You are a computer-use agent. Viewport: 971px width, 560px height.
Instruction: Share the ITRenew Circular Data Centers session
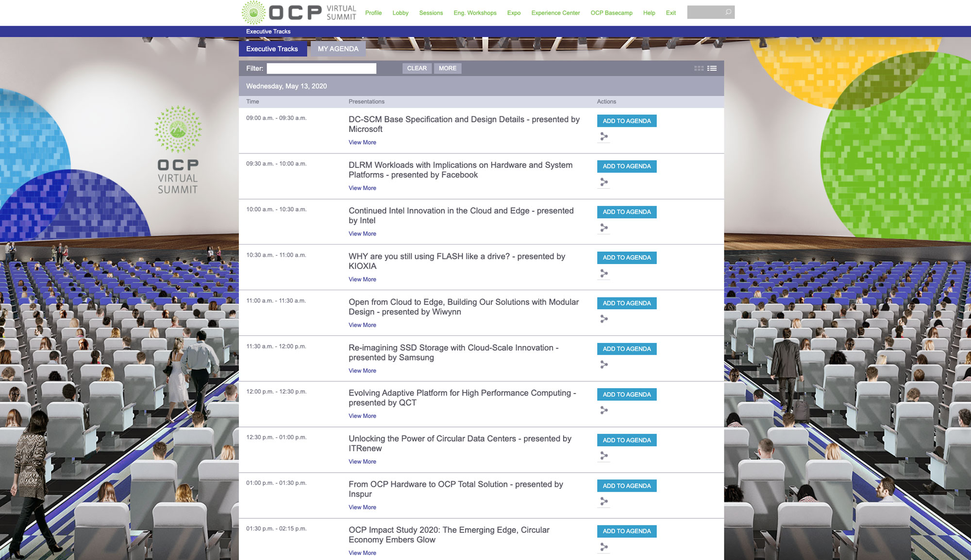(603, 456)
